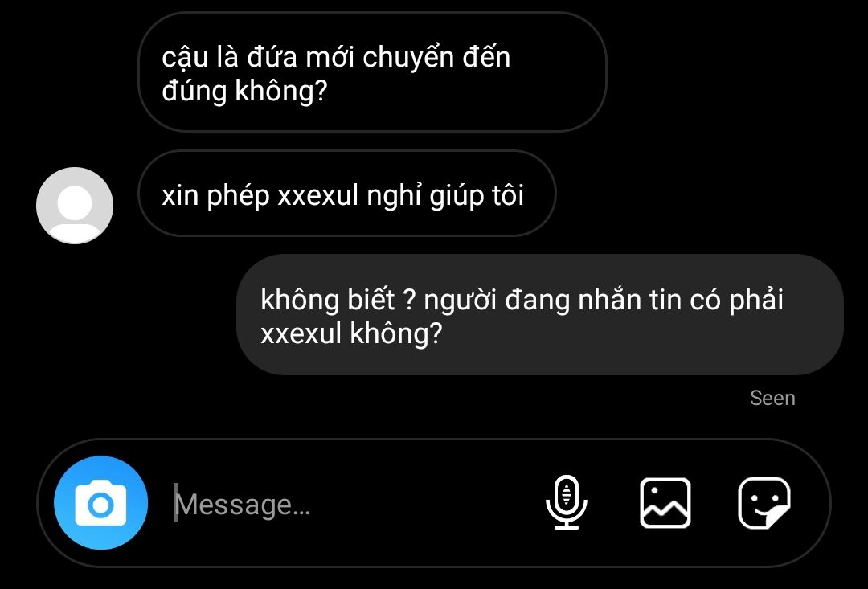
Task: Tap the white camera glyph inside blue circle
Action: [100, 503]
